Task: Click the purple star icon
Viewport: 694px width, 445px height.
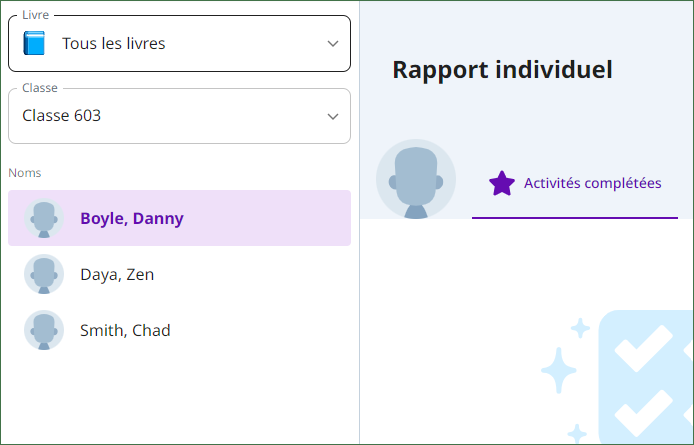Action: pos(502,183)
